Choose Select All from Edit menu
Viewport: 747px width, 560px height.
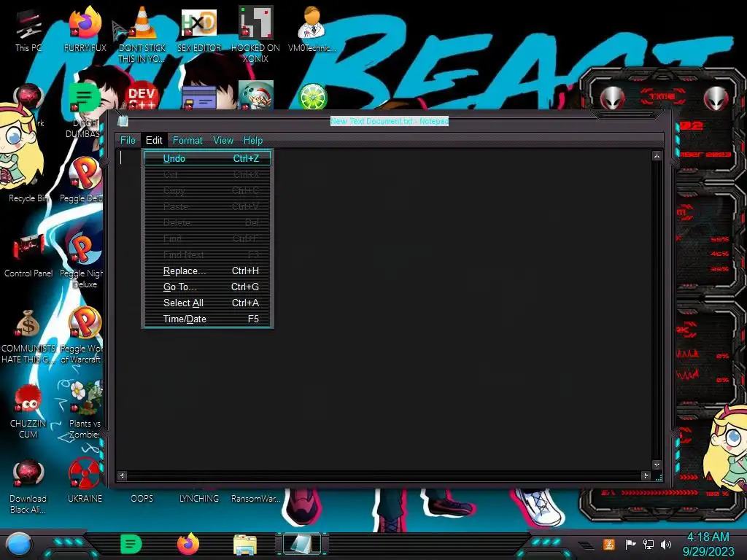pyautogui.click(x=207, y=303)
